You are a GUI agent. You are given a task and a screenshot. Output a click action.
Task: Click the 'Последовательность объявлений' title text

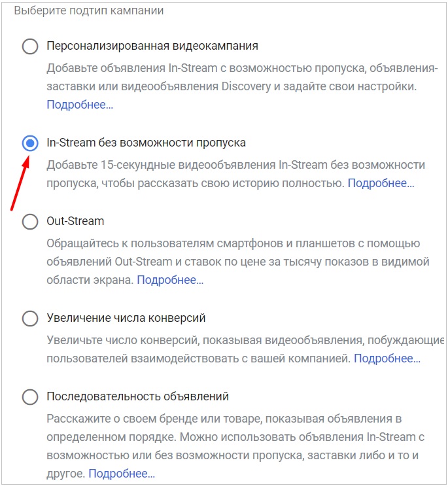point(138,396)
